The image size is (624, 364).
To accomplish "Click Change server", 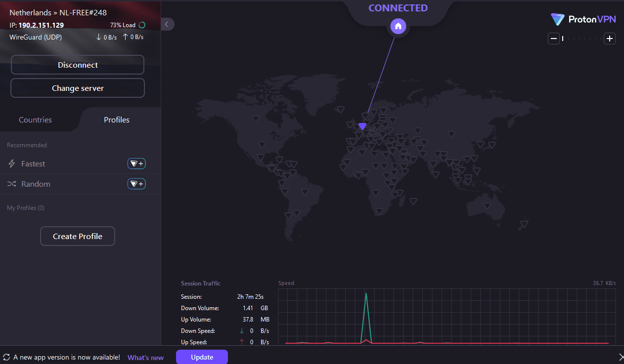I will [x=78, y=88].
